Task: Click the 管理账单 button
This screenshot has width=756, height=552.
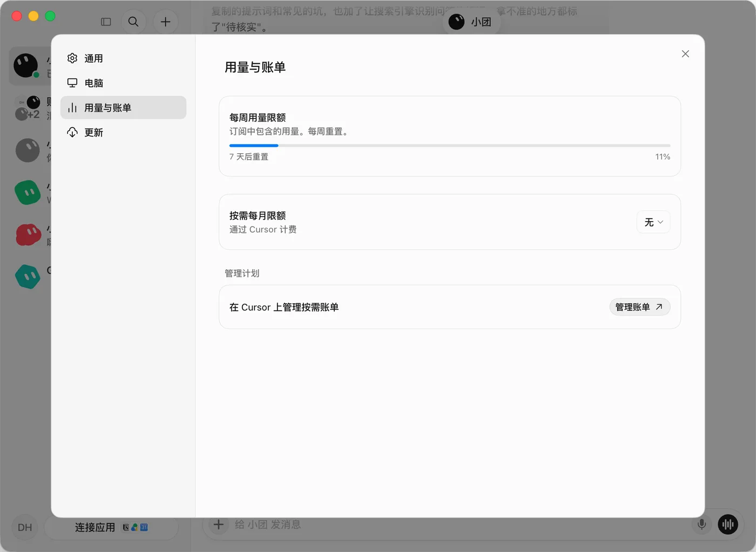Action: tap(639, 307)
